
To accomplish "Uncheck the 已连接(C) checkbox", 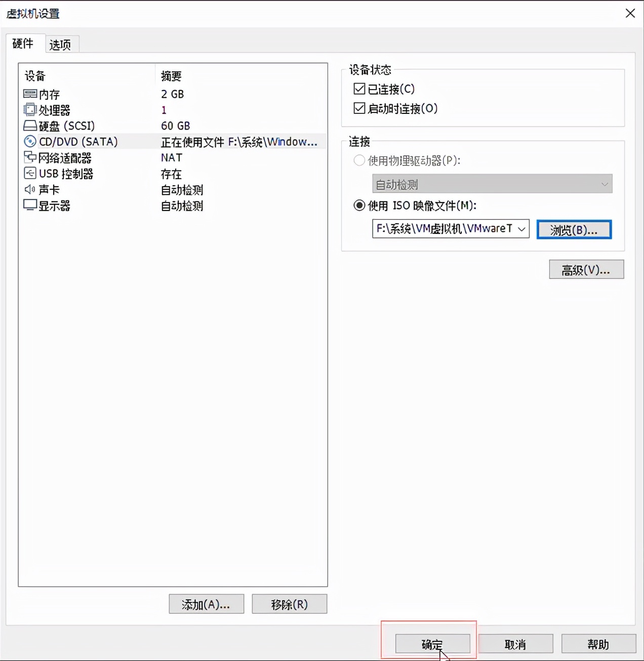I will 358,89.
